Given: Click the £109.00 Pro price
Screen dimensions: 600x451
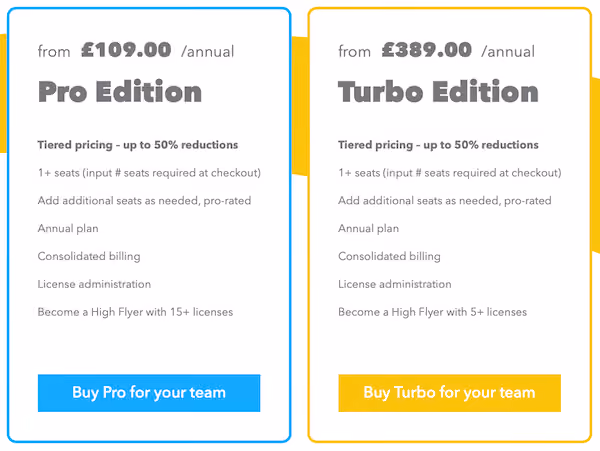Looking at the screenshot, I should tap(126, 50).
